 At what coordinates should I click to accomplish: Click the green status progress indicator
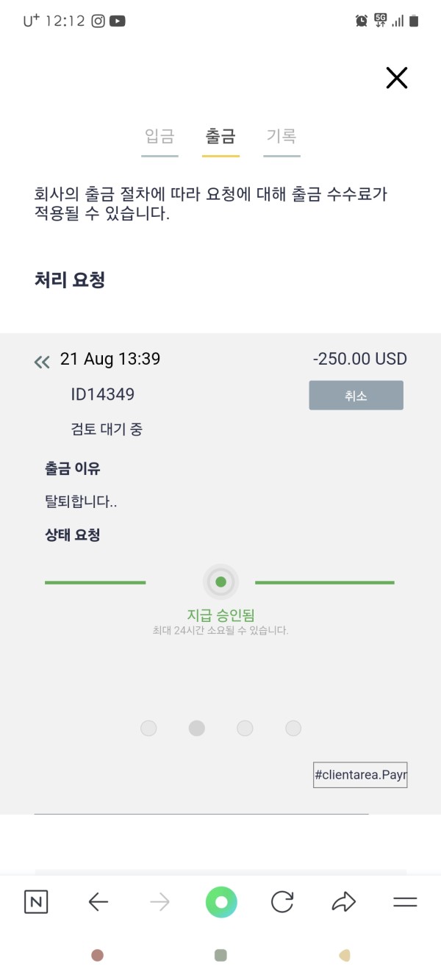220,582
